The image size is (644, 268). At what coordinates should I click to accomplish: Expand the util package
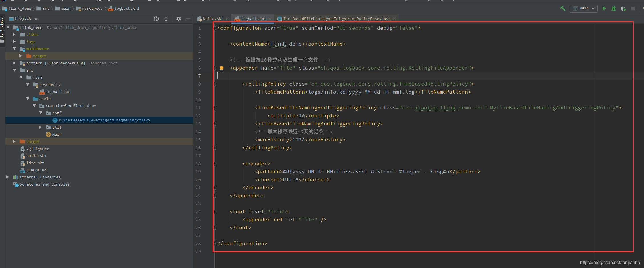tap(40, 127)
